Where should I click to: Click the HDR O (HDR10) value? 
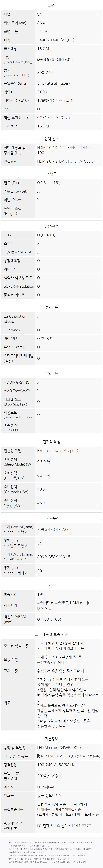[46, 235]
